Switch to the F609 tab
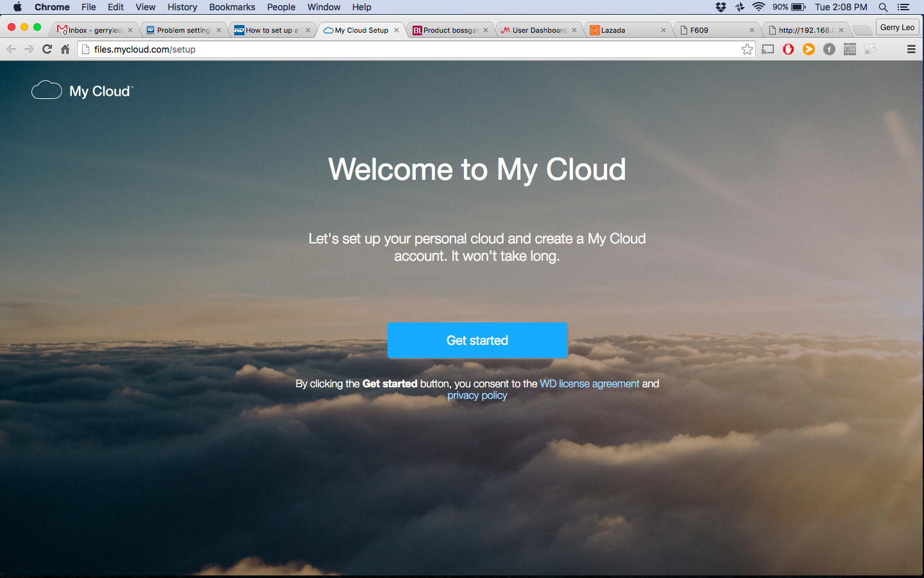 [715, 30]
